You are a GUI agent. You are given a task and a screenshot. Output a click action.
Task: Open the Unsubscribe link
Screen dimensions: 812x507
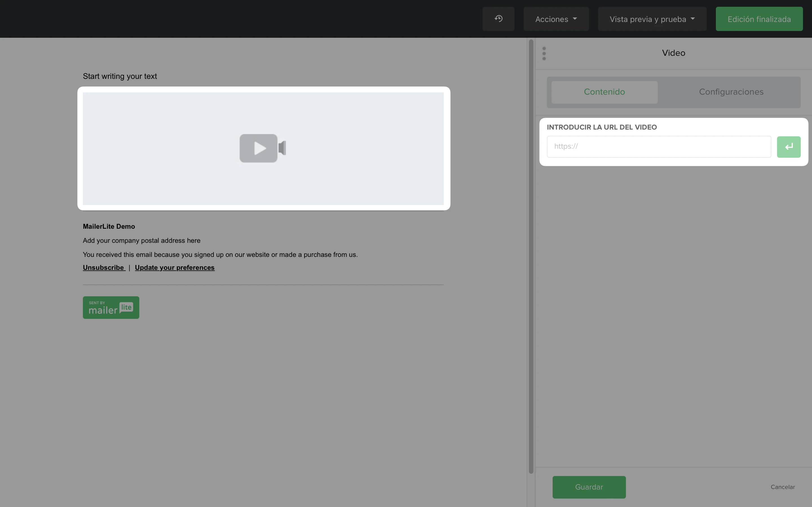coord(104,268)
